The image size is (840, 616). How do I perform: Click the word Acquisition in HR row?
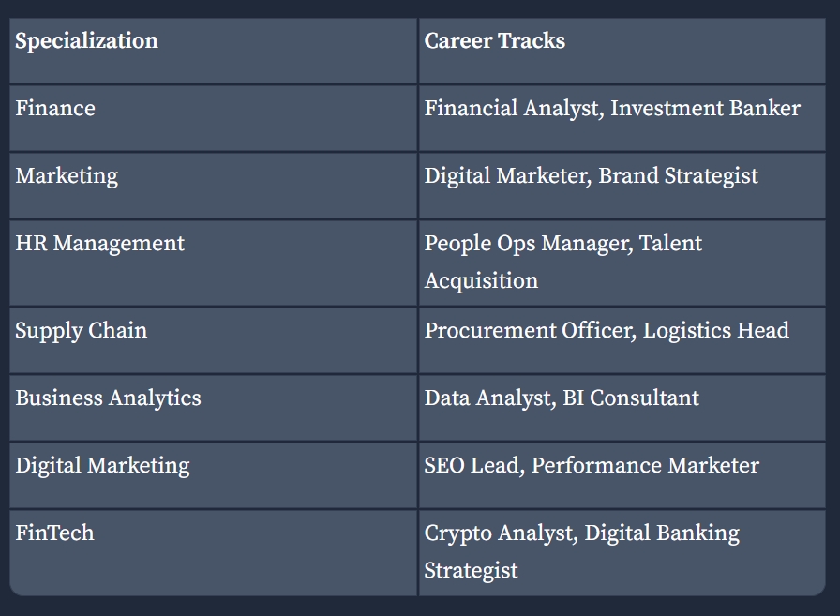pos(481,281)
